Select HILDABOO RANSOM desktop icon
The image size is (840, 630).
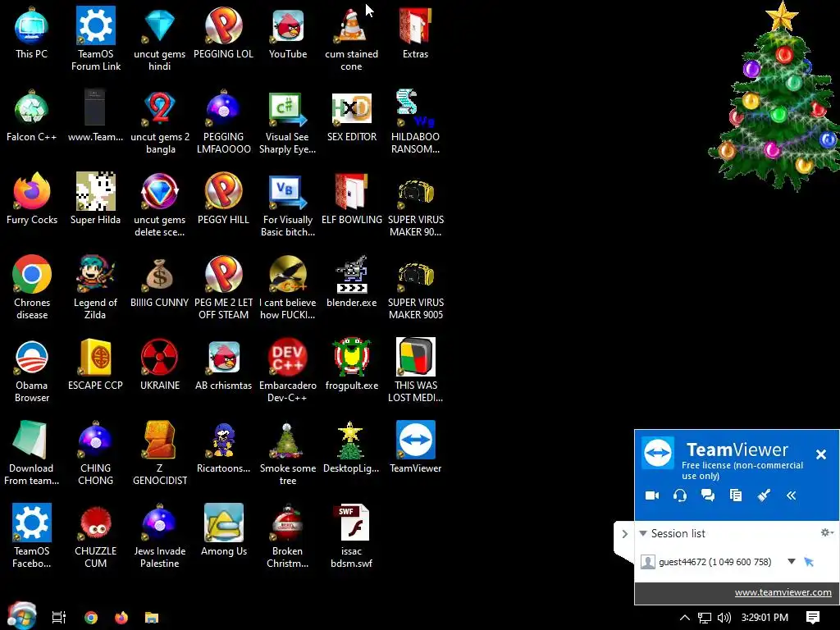tap(415, 121)
